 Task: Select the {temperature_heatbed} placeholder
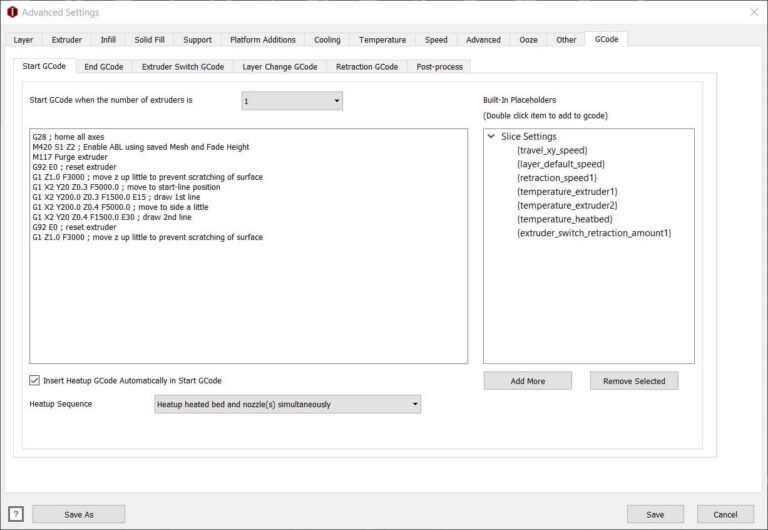(x=565, y=219)
